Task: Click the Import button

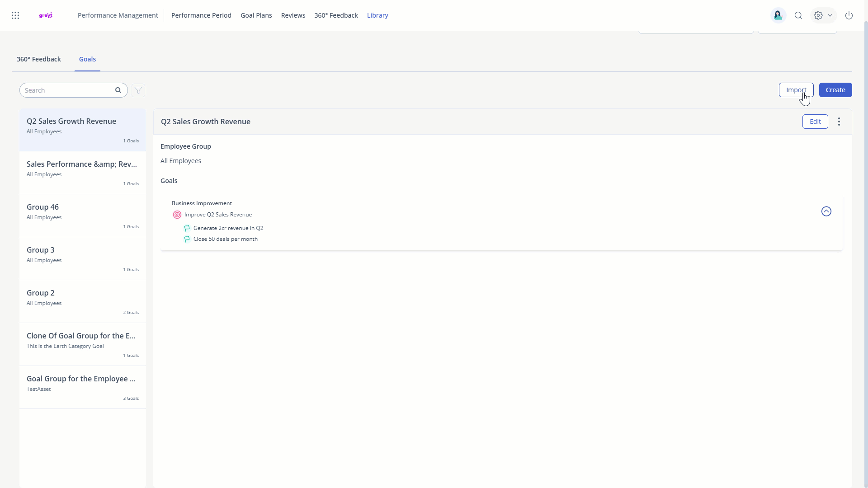Action: pos(796,90)
